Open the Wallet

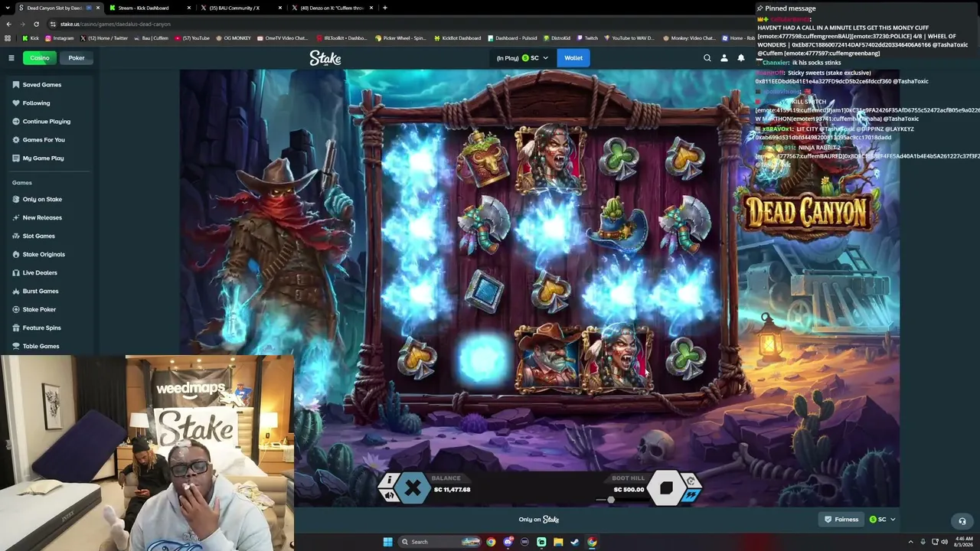point(573,58)
